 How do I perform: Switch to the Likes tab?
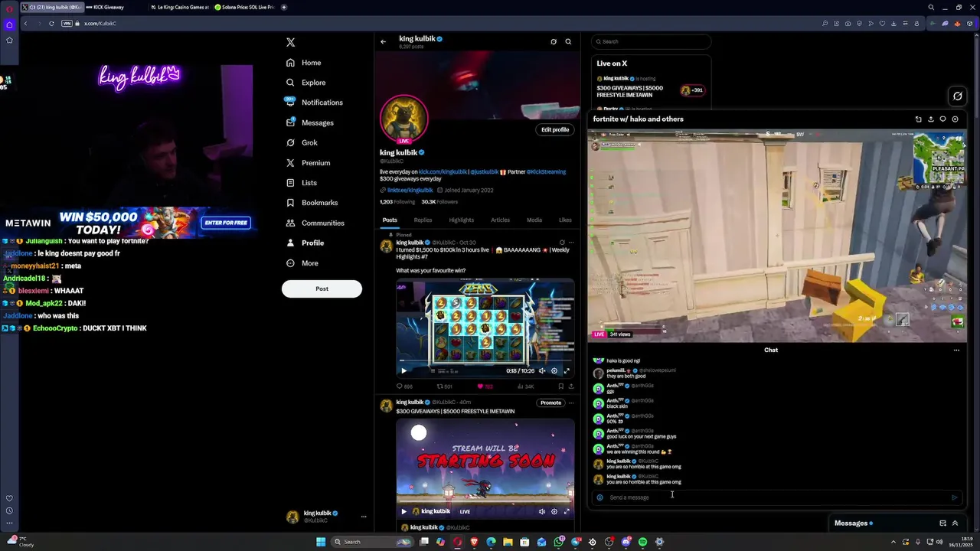click(x=565, y=220)
